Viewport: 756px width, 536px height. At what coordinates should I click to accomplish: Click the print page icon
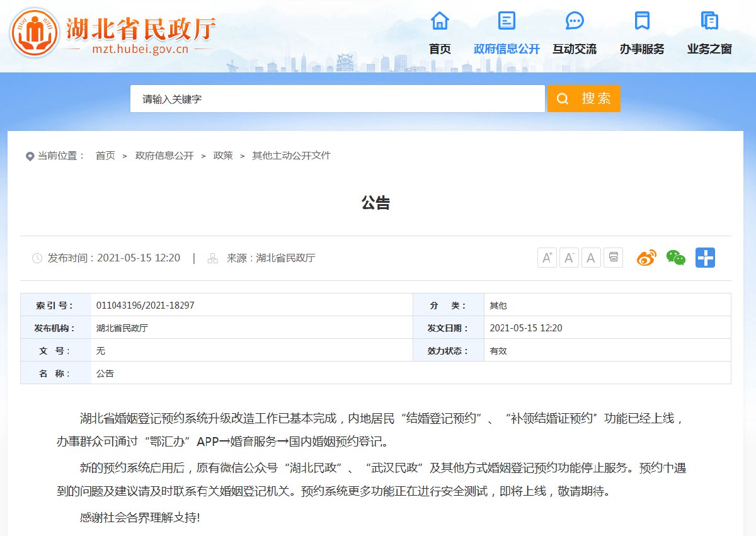(613, 258)
